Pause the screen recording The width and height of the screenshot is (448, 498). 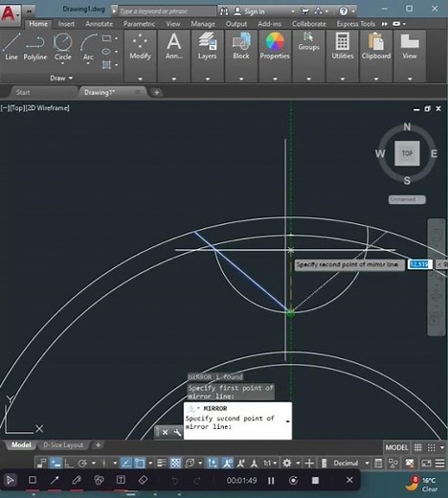pyautogui.click(x=271, y=480)
